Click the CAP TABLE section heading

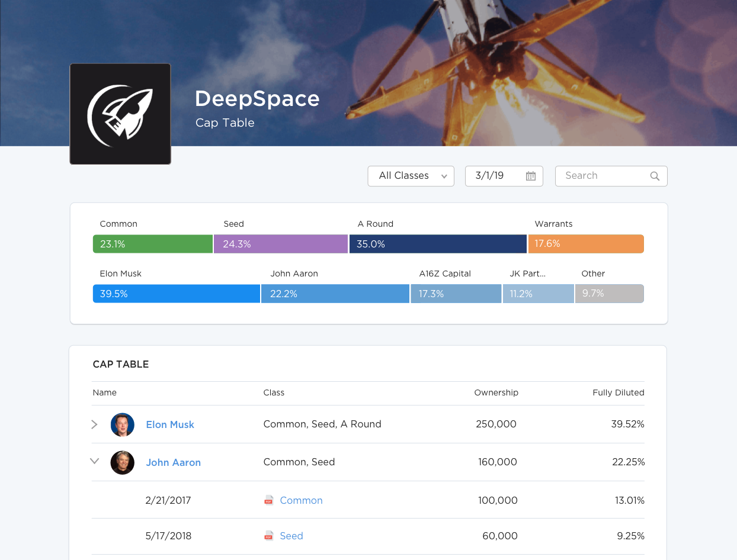coord(121,365)
